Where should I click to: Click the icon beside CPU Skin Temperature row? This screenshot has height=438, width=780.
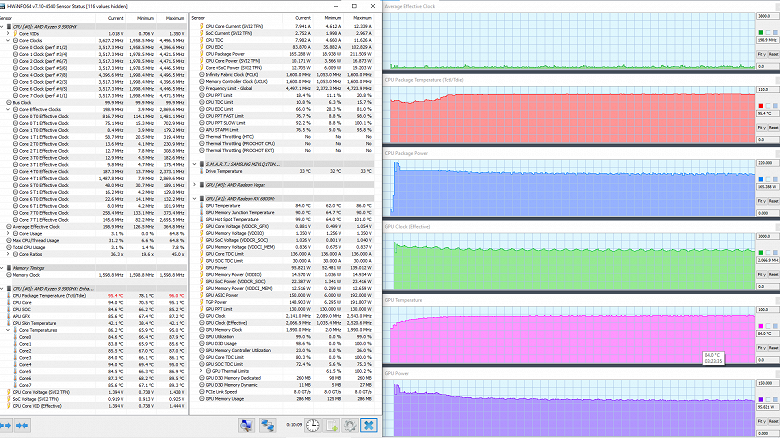pos(9,323)
